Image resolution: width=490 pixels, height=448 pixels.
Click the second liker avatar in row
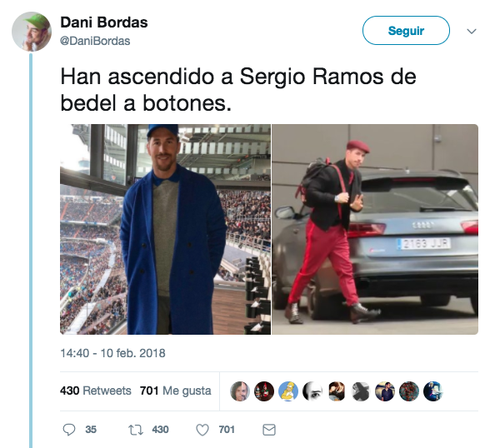(x=264, y=391)
